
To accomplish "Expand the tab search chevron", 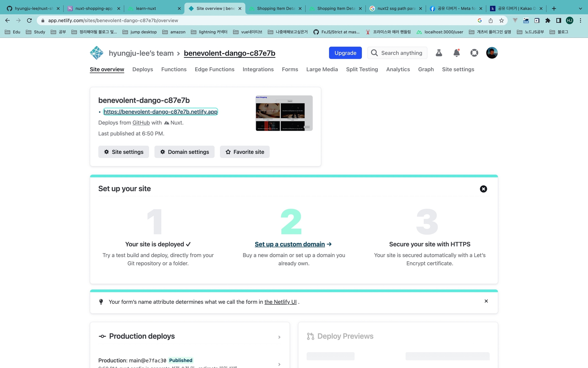I will click(580, 9).
